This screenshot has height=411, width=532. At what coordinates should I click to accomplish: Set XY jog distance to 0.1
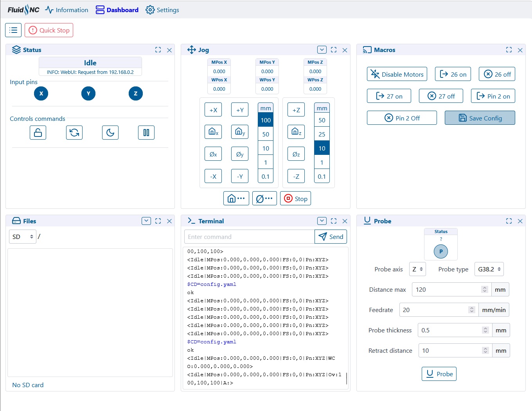click(266, 176)
